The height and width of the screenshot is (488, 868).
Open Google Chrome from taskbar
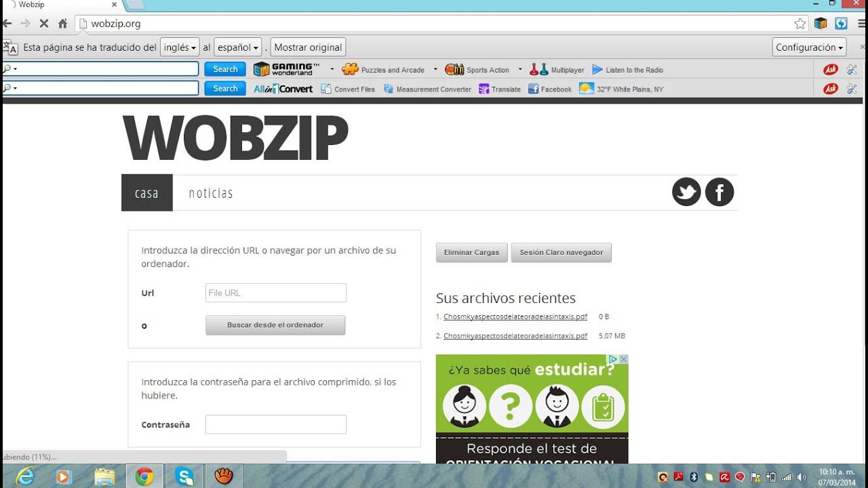tap(144, 476)
